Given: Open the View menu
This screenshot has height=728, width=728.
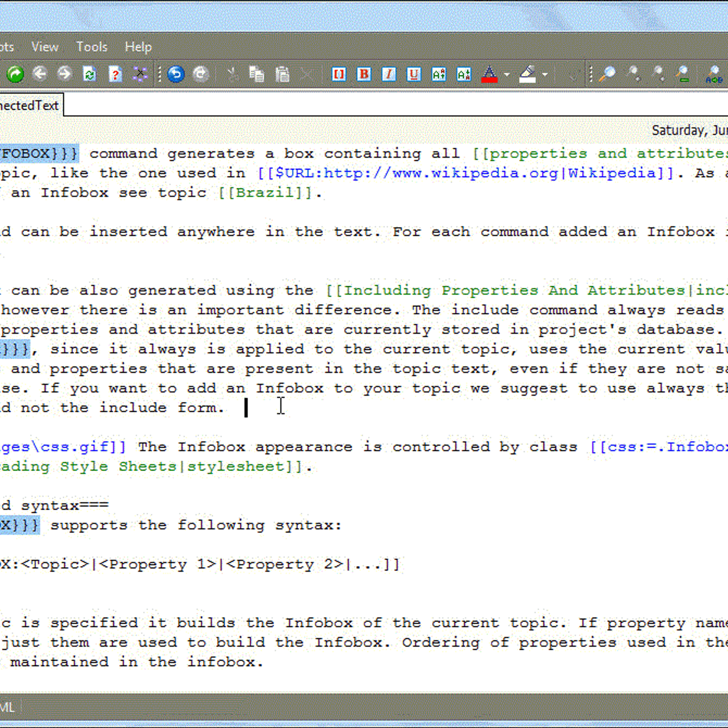Looking at the screenshot, I should (45, 46).
